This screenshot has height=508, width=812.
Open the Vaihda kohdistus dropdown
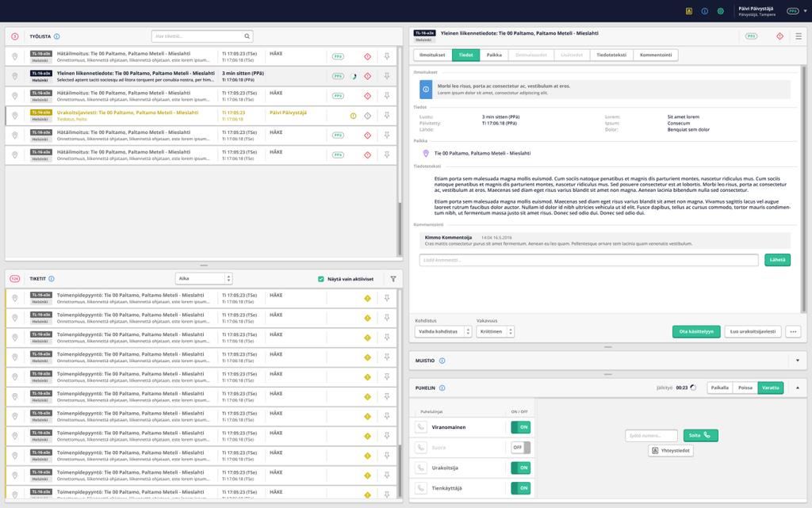[x=443, y=331]
